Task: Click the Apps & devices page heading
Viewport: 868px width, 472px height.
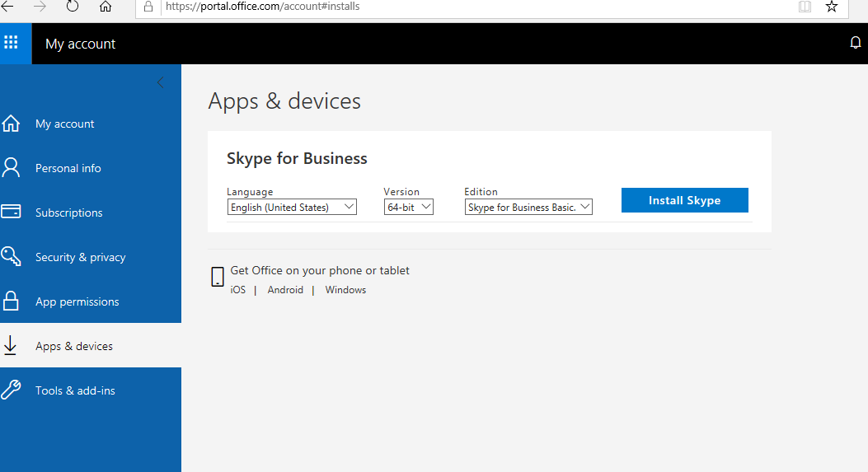Action: pyautogui.click(x=284, y=101)
